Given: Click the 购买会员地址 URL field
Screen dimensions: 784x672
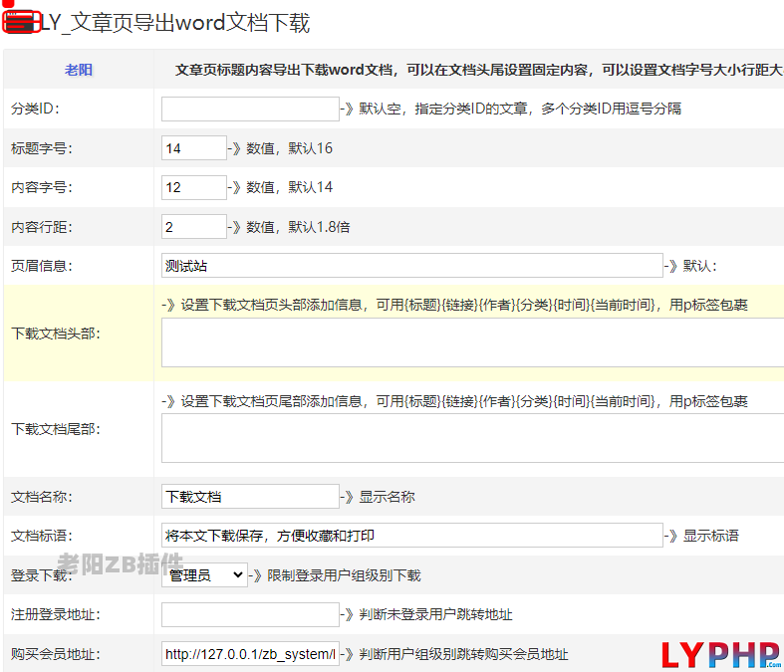Looking at the screenshot, I should (250, 654).
